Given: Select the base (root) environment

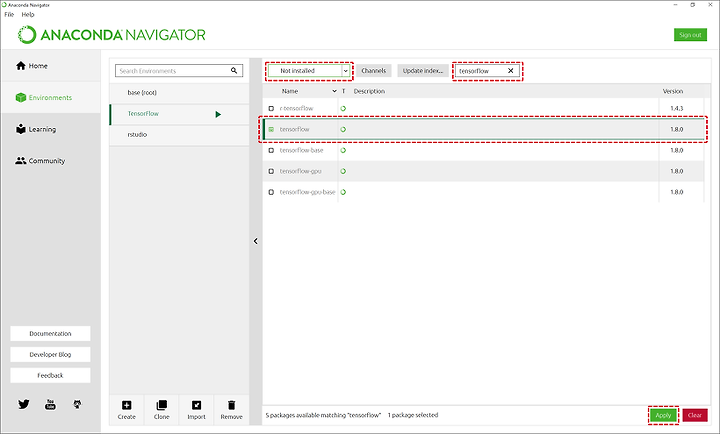Looking at the screenshot, I should click(x=179, y=92).
